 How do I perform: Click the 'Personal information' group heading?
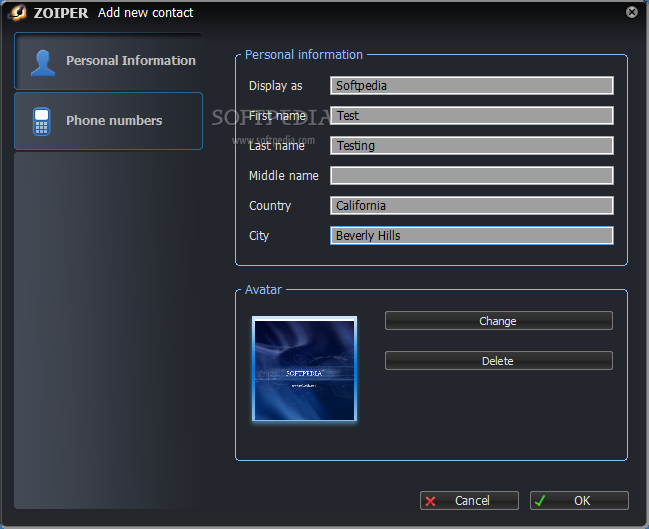click(303, 55)
